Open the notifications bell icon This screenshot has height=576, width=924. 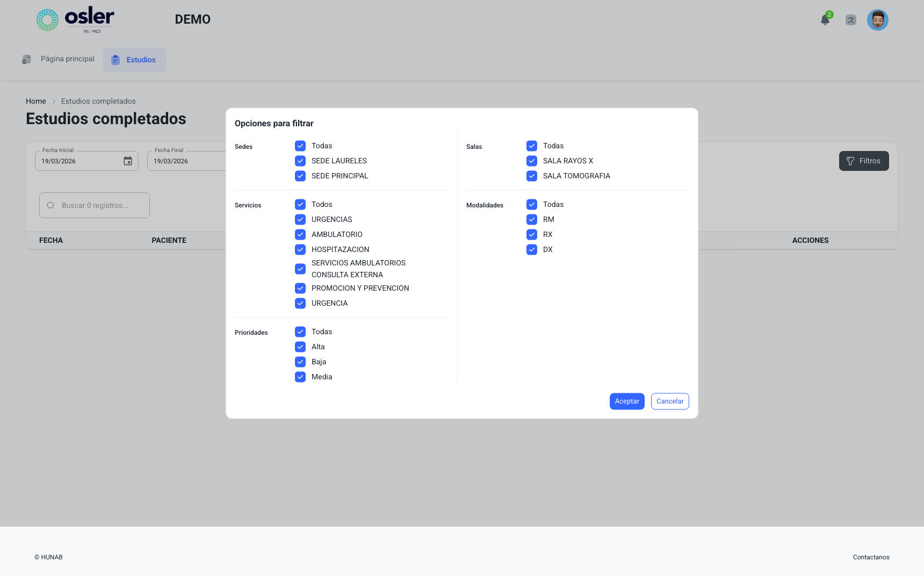[x=825, y=20]
